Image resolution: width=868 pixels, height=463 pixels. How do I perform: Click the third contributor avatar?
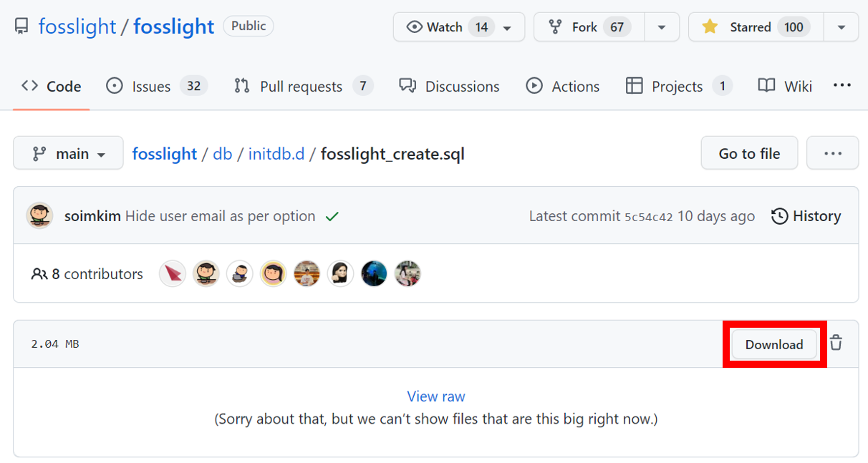[240, 273]
